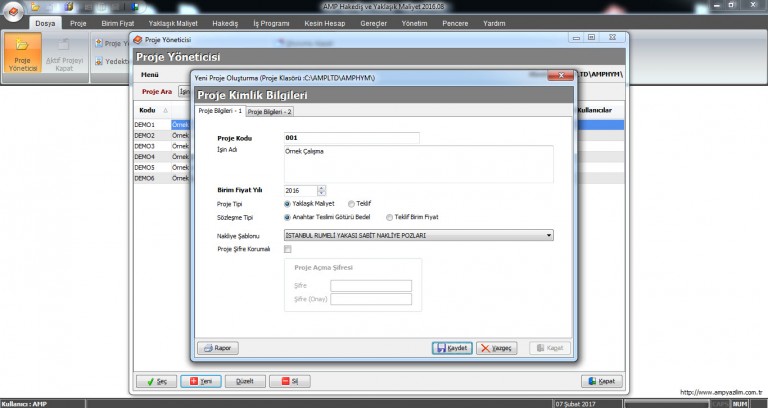This screenshot has width=768, height=408.
Task: Switch to the Proje Bilgileri - 2 tab
Action: click(270, 111)
